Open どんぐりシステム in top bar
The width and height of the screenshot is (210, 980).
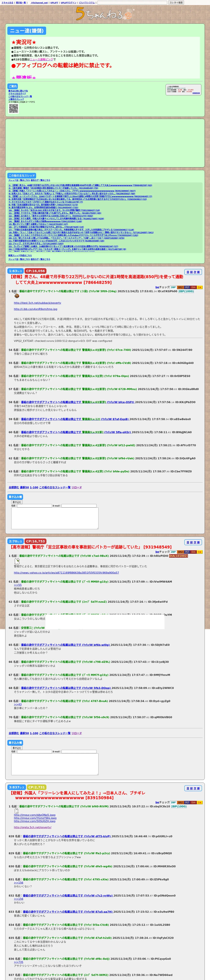[87, 3]
